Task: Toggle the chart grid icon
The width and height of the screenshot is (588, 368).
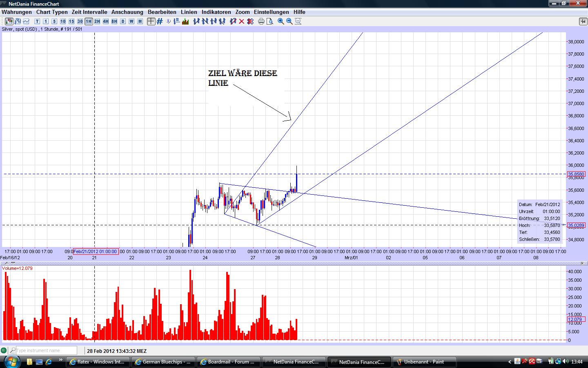Action: click(x=160, y=21)
